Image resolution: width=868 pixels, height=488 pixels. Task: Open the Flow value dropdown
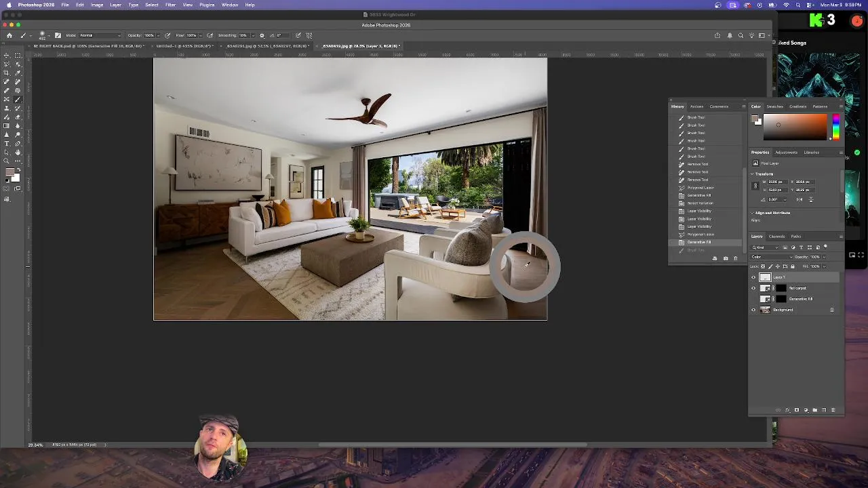click(x=201, y=35)
